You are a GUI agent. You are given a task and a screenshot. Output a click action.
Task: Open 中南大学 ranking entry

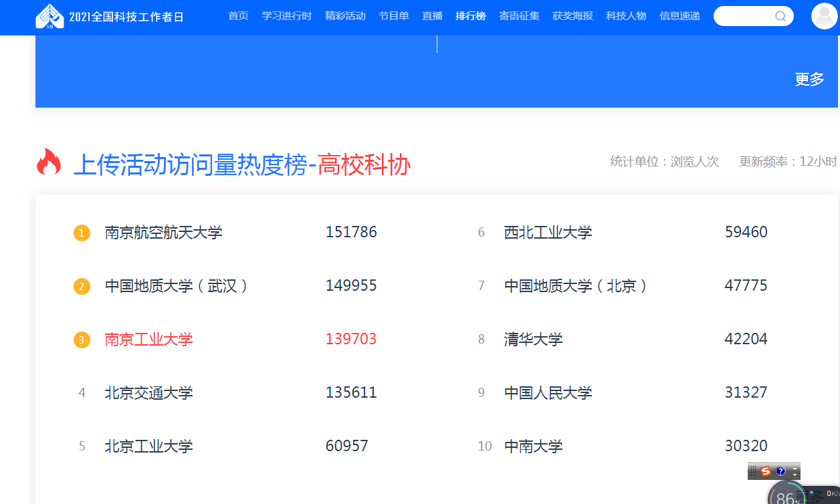click(x=533, y=447)
